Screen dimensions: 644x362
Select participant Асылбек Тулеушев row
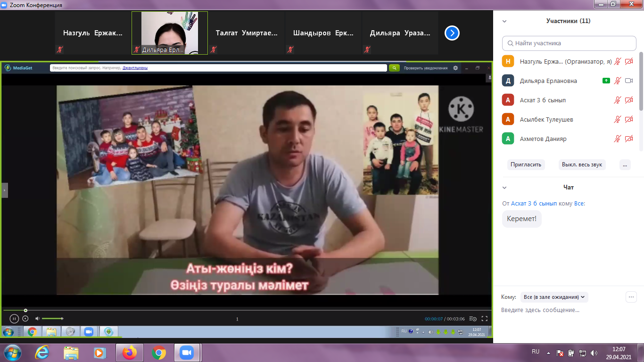click(x=568, y=119)
